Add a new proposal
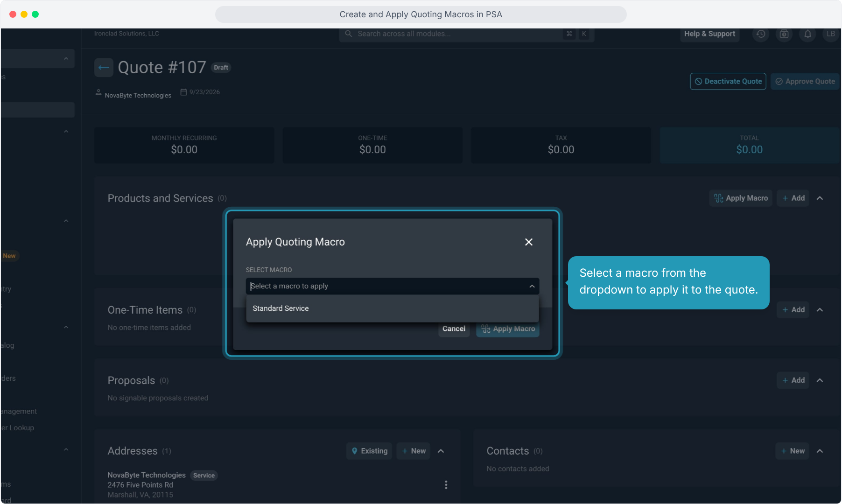The height and width of the screenshot is (504, 842). pos(793,380)
